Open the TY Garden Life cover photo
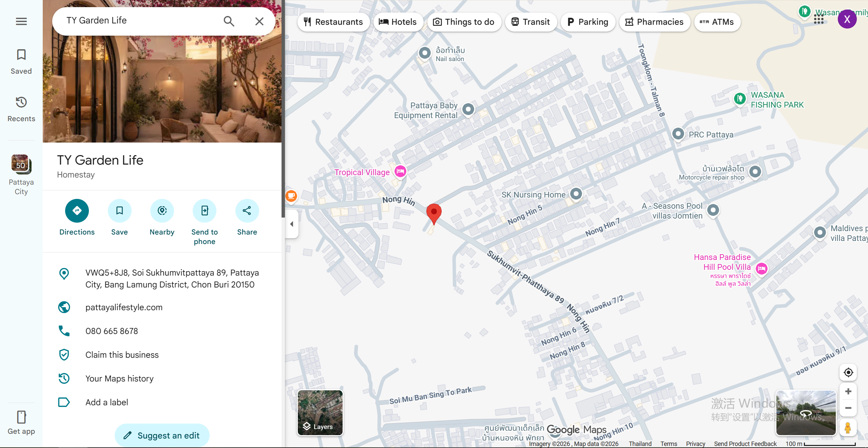The height and width of the screenshot is (448, 868). 162,89
